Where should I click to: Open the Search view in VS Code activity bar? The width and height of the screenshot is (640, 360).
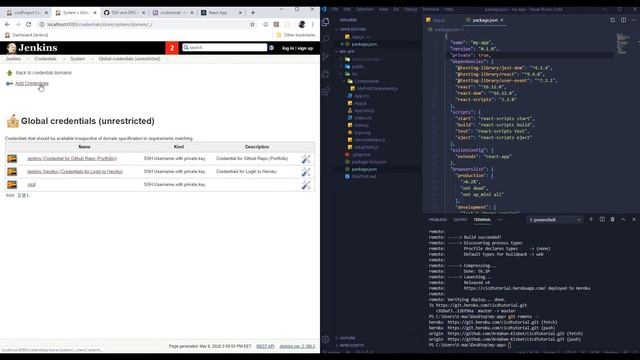[x=325, y=39]
